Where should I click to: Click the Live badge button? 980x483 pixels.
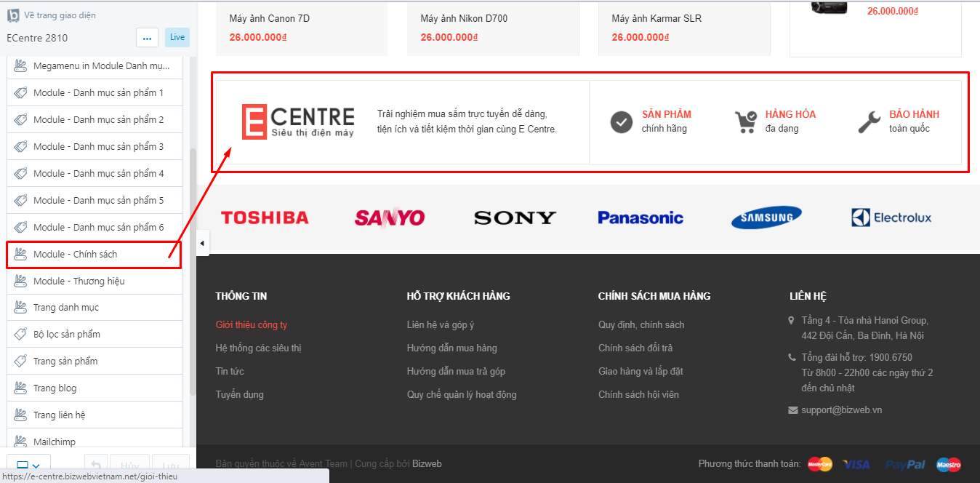click(177, 37)
